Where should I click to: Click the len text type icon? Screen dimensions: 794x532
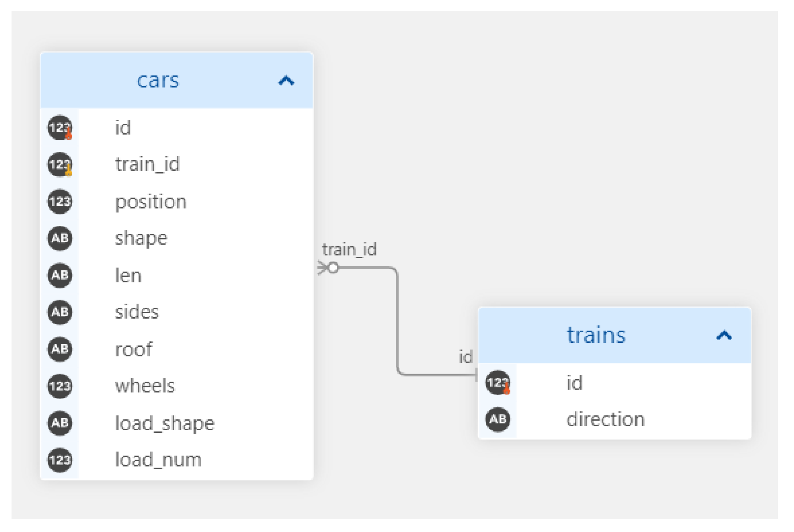[x=60, y=275]
